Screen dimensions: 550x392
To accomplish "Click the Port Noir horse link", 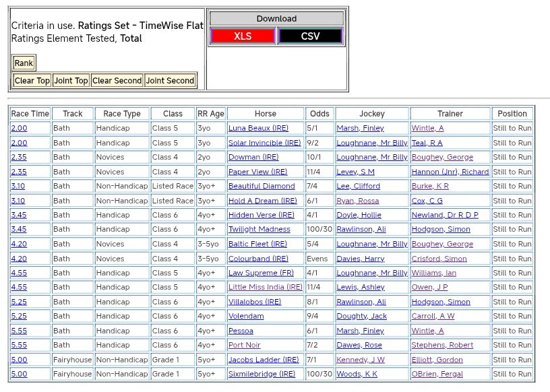I will (x=244, y=345).
